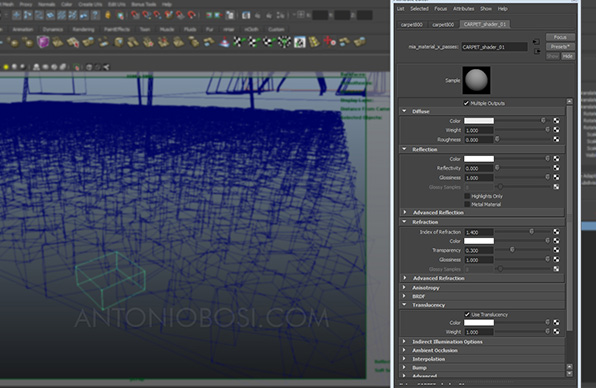This screenshot has height=388, width=596.
Task: Click the Show menu in Attribute Editor
Action: tap(486, 8)
